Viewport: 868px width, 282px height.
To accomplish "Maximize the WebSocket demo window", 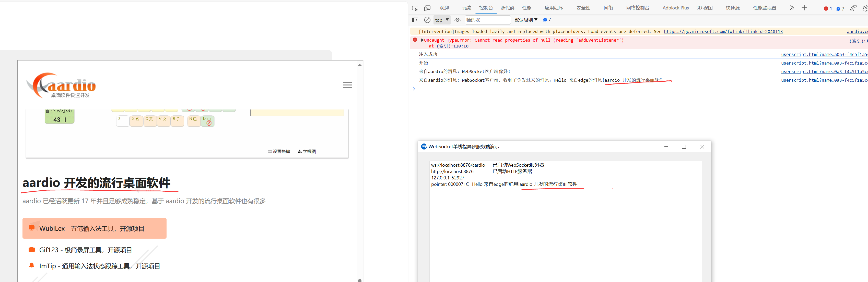I will point(684,147).
